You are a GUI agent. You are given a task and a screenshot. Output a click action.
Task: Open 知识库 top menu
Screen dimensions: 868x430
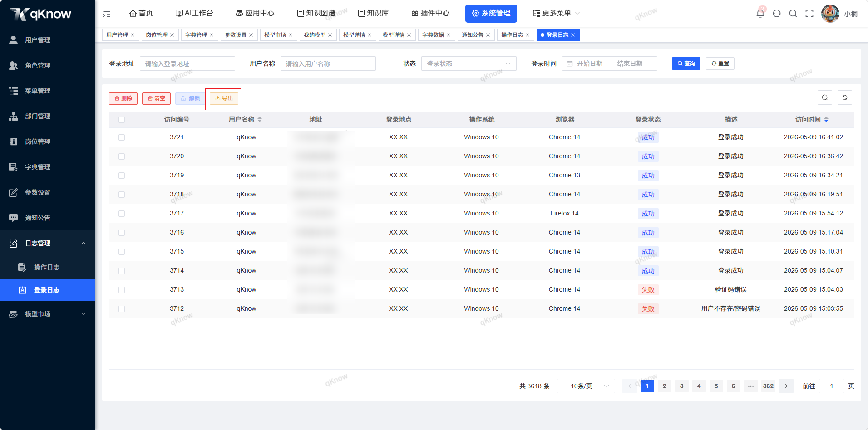(x=373, y=13)
